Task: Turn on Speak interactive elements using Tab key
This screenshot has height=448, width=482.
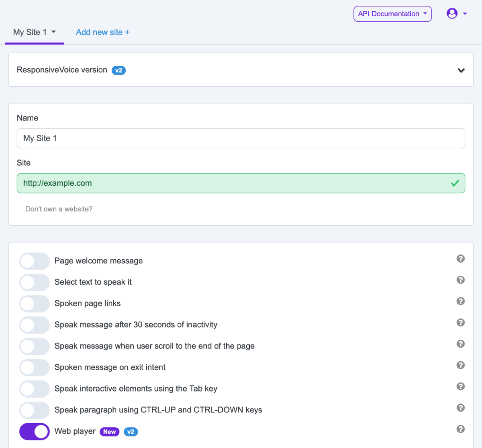Action: pos(35,389)
